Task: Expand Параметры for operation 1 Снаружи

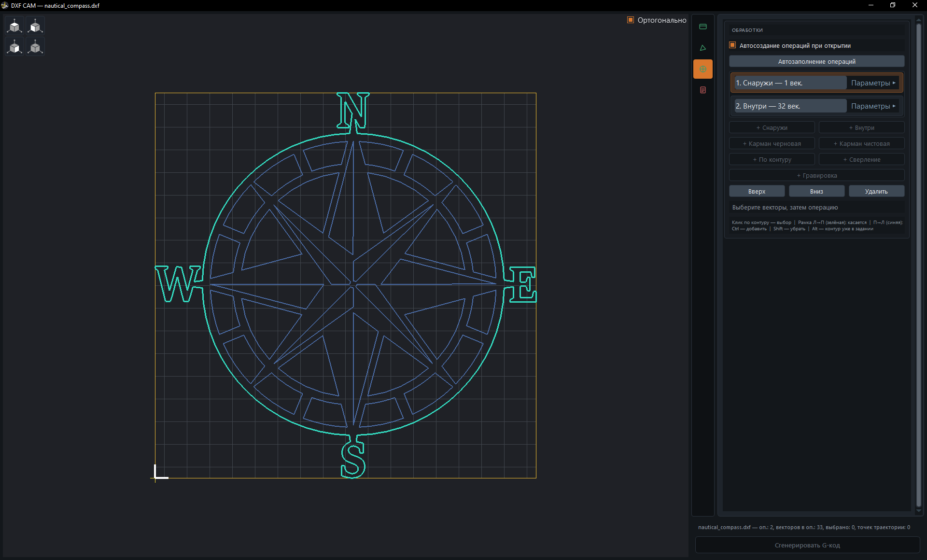Action: 873,83
